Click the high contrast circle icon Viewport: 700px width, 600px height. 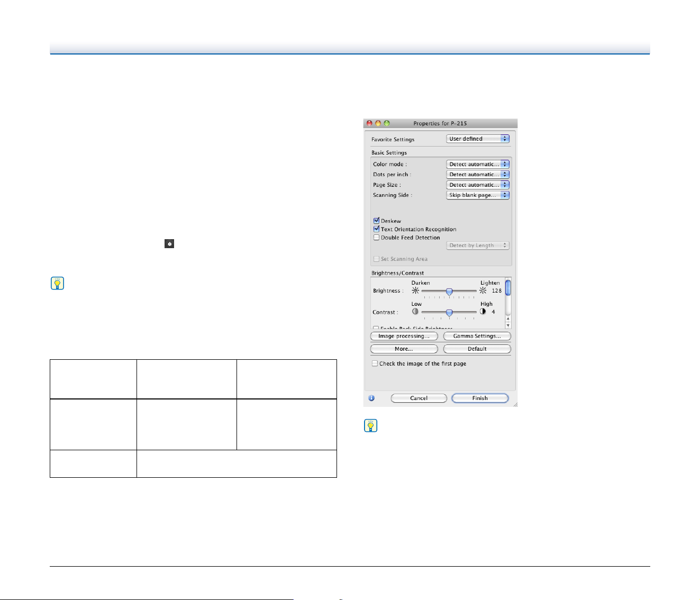click(483, 312)
